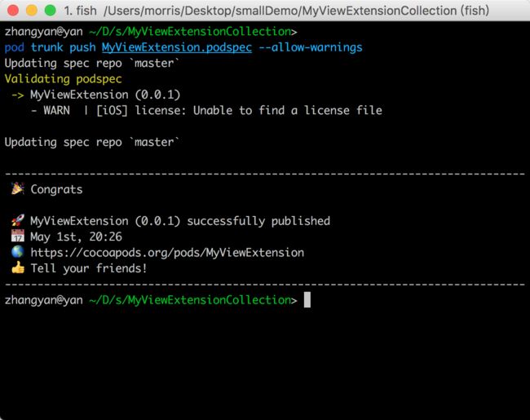The width and height of the screenshot is (530, 420).
Task: Click the calendar emoji icon
Action: click(x=18, y=236)
